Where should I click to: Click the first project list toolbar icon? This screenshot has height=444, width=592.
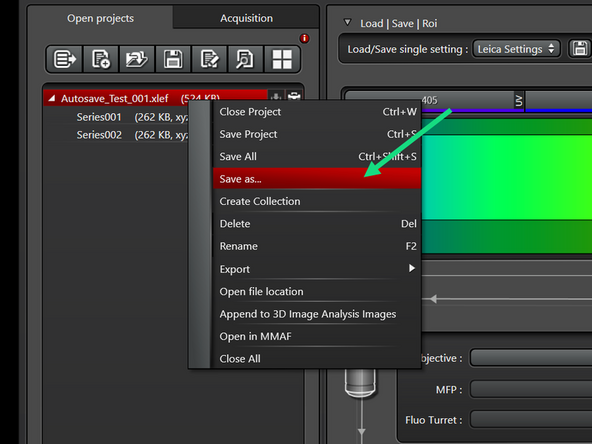pyautogui.click(x=65, y=59)
